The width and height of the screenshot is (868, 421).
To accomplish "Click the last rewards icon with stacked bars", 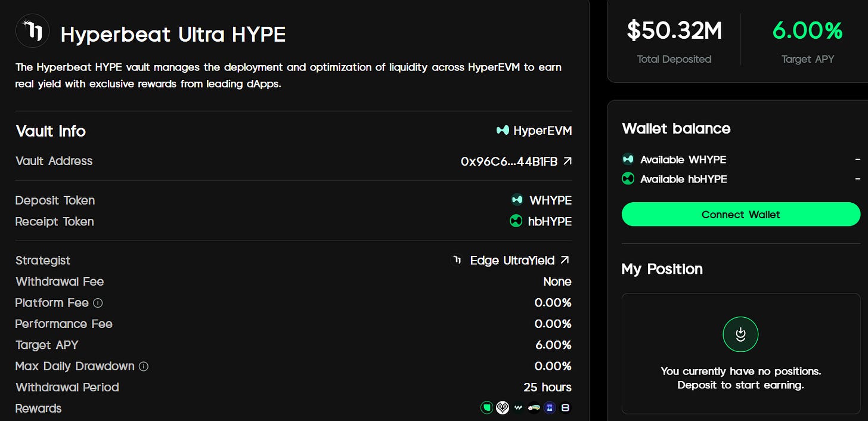I will click(x=565, y=408).
